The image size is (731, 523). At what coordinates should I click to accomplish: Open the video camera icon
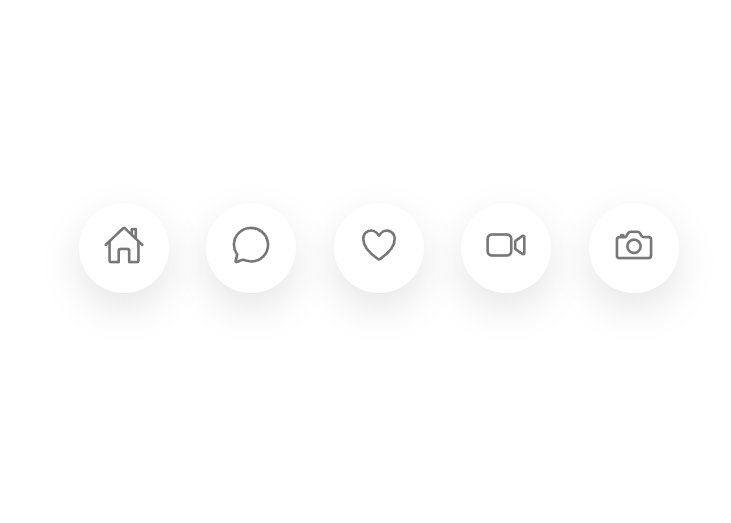point(506,245)
